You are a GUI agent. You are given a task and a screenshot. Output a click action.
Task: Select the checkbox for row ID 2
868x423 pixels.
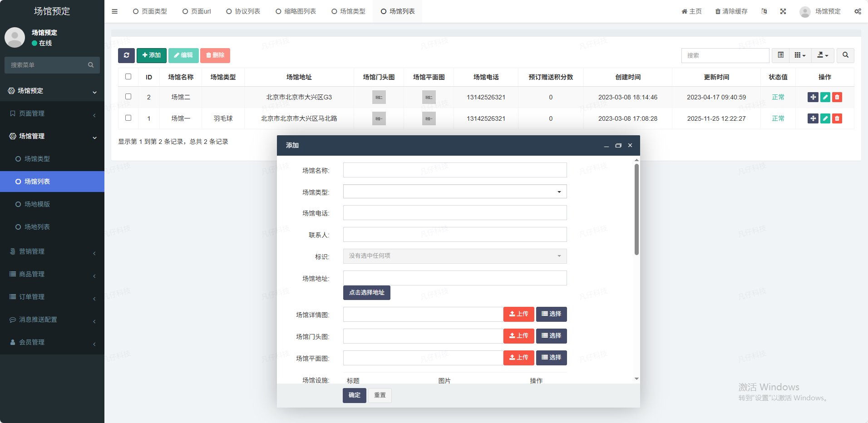pyautogui.click(x=128, y=97)
